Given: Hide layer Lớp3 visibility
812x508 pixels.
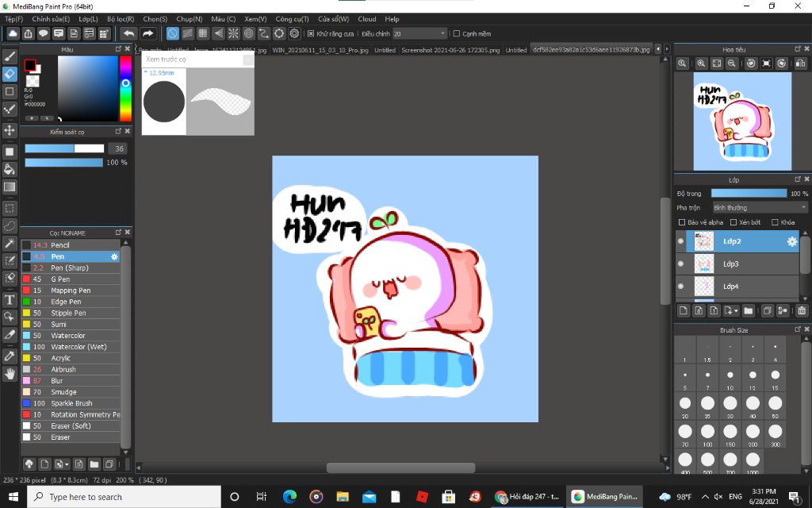Looking at the screenshot, I should pos(680,264).
